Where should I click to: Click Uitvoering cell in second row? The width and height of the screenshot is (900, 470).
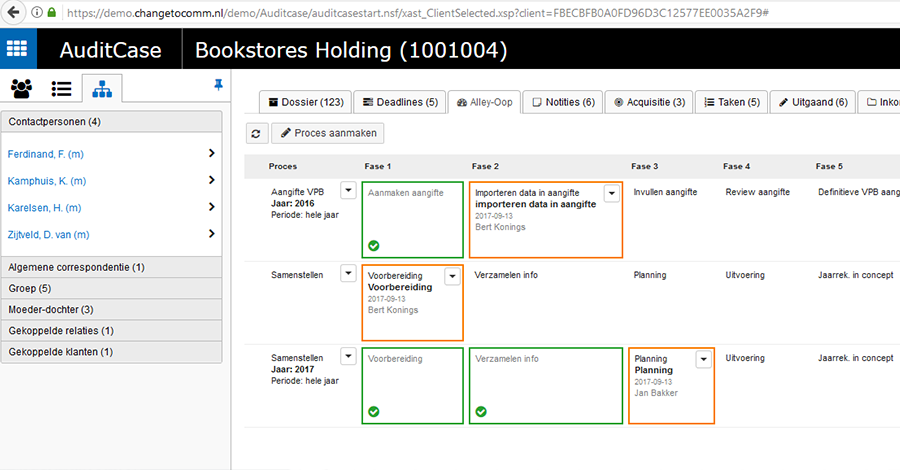pyautogui.click(x=745, y=275)
